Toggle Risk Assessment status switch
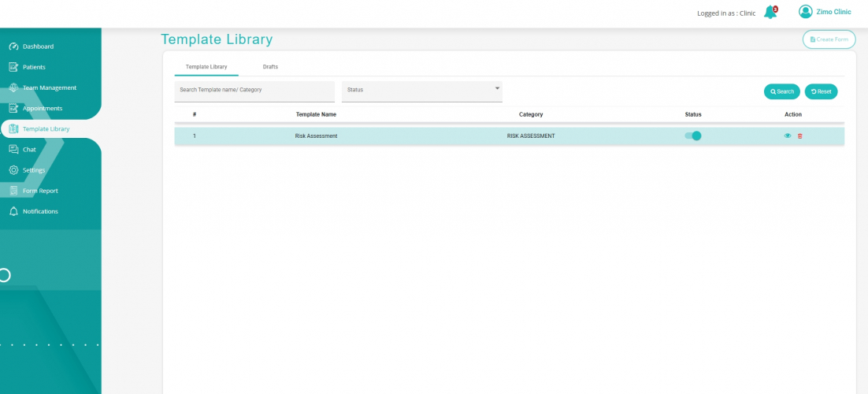 click(x=693, y=136)
